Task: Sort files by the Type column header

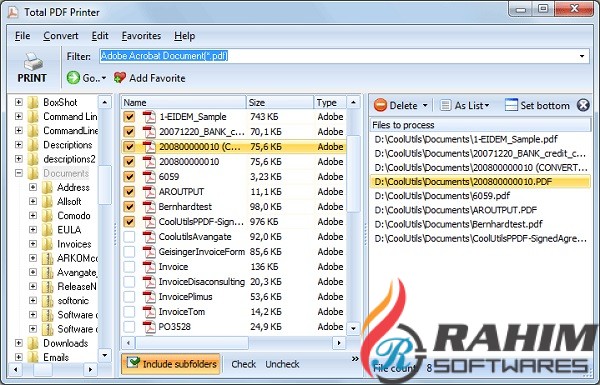Action: point(330,103)
